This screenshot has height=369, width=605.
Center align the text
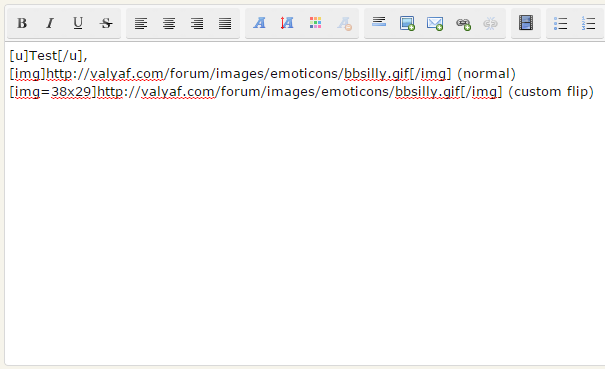click(x=169, y=23)
